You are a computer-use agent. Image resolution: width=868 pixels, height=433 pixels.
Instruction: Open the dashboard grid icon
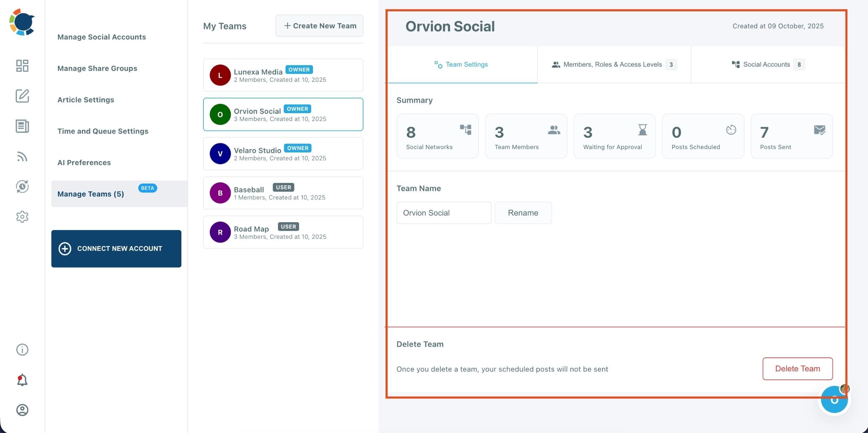pyautogui.click(x=22, y=66)
